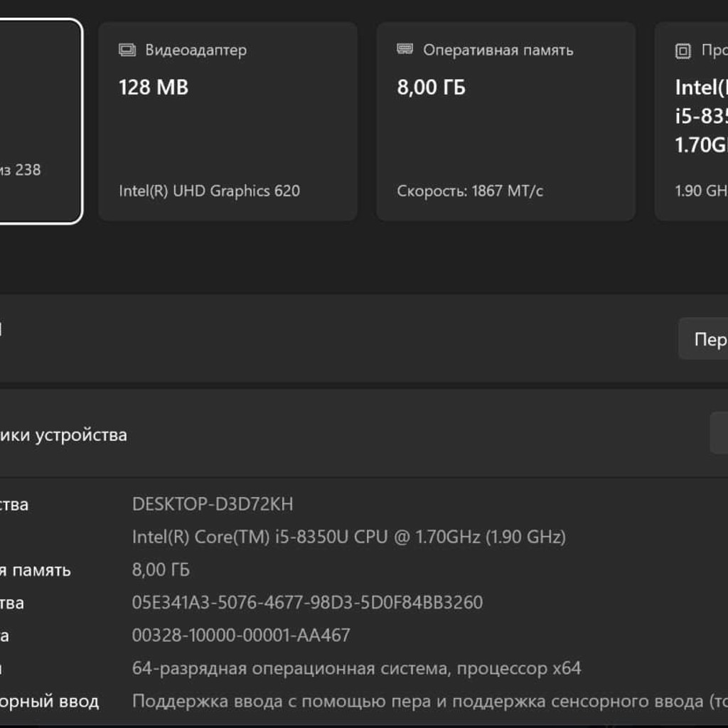Click Intel(R) UHD Graphics 620 text
The height and width of the screenshot is (728, 728).
click(210, 191)
